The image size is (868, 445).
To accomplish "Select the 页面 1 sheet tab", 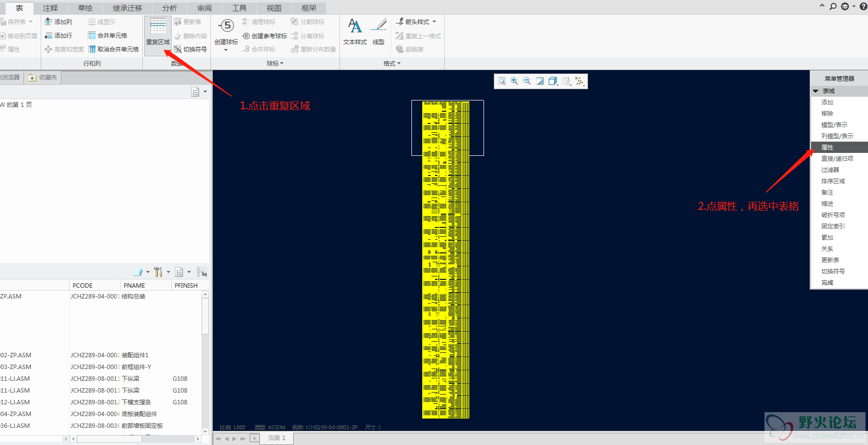I will [x=277, y=438].
